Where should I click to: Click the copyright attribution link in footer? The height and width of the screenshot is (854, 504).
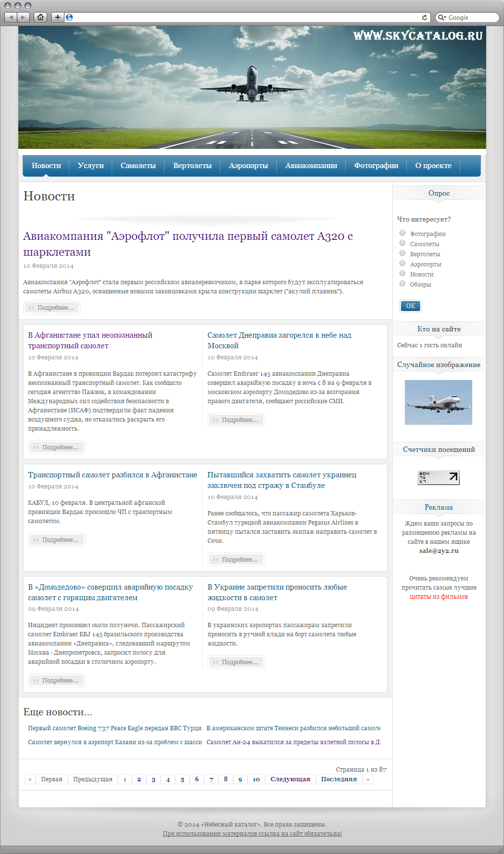click(x=252, y=833)
